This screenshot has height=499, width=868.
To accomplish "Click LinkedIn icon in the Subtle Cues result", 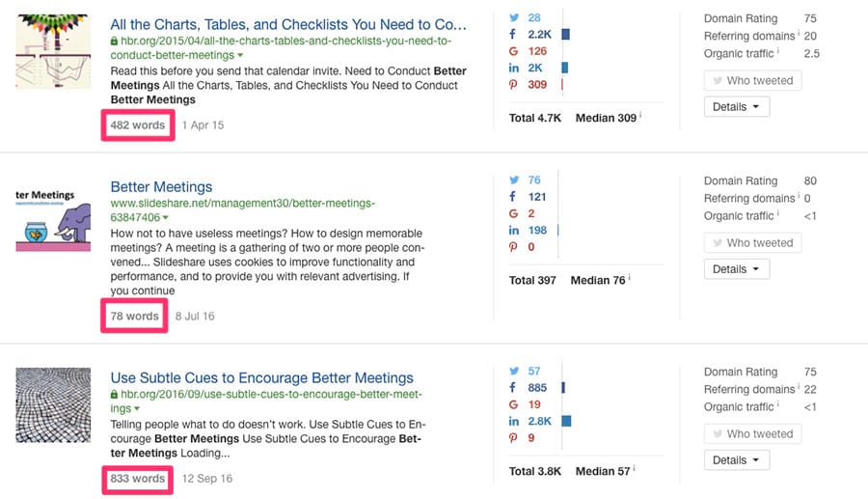I will tap(514, 422).
